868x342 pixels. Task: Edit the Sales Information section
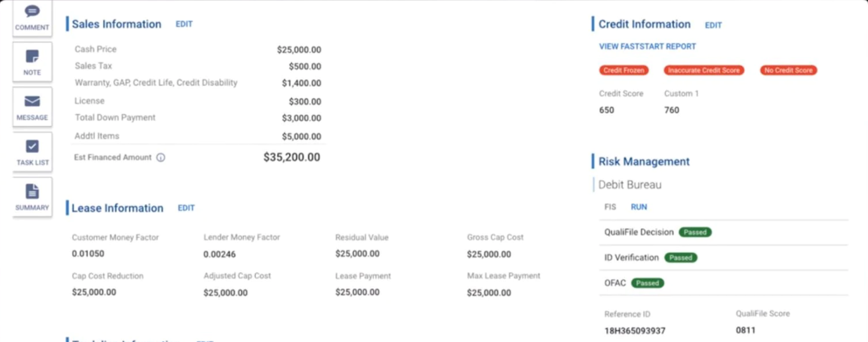click(184, 24)
